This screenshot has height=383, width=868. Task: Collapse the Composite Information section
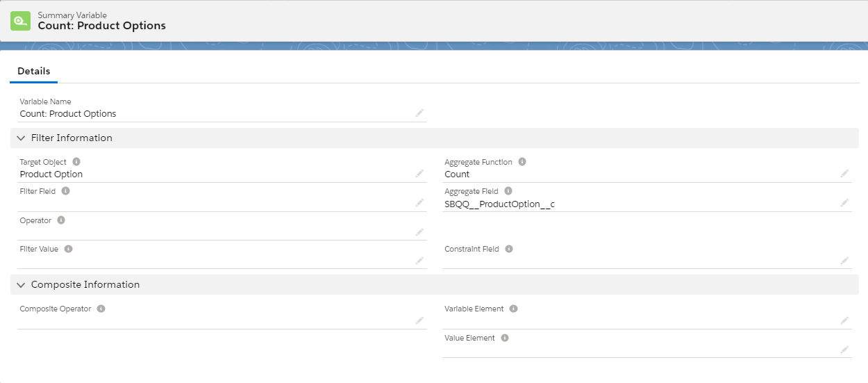coord(21,284)
